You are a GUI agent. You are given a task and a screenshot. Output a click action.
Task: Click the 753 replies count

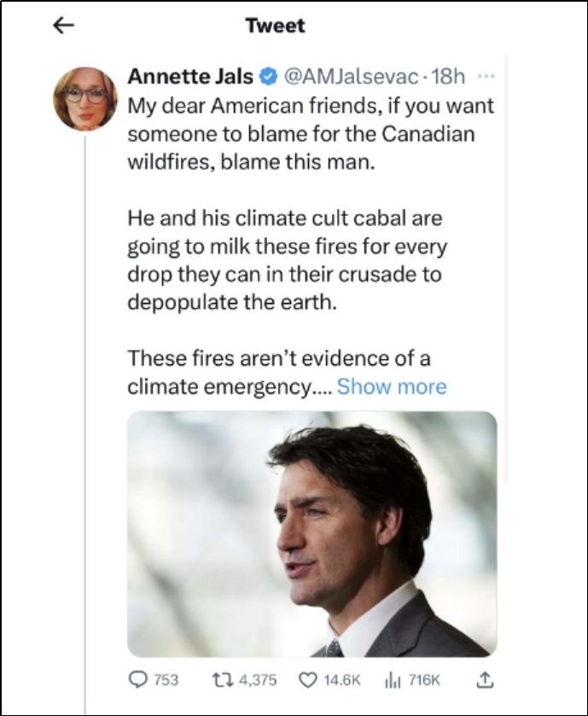pos(166,679)
